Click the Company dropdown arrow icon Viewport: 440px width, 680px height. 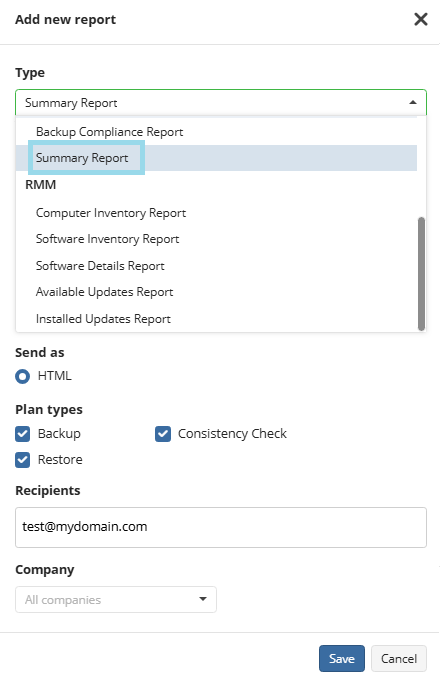coord(202,599)
